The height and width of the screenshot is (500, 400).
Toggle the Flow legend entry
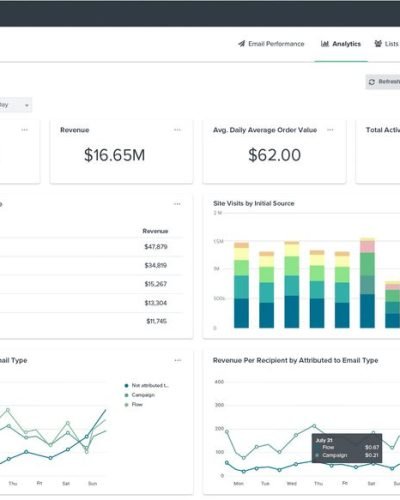coord(134,405)
